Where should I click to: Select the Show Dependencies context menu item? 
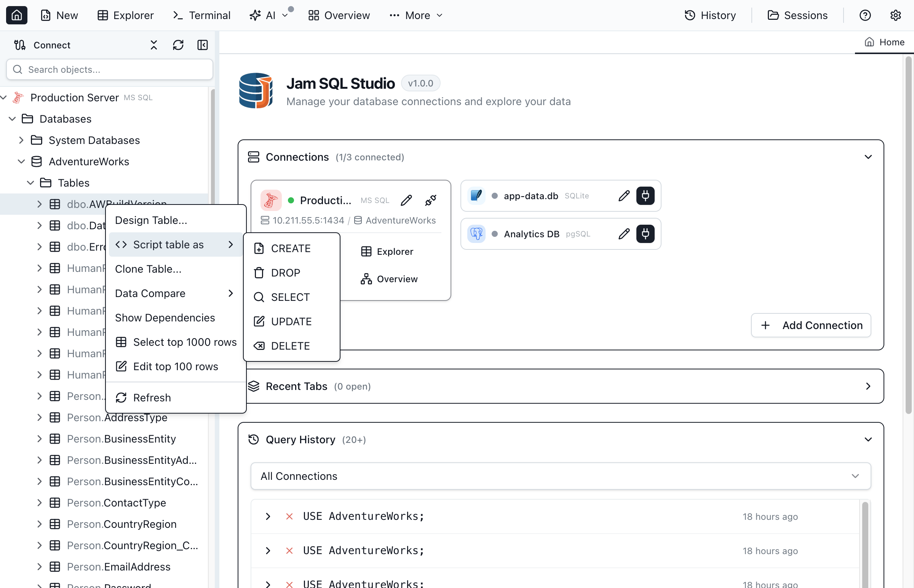(165, 318)
